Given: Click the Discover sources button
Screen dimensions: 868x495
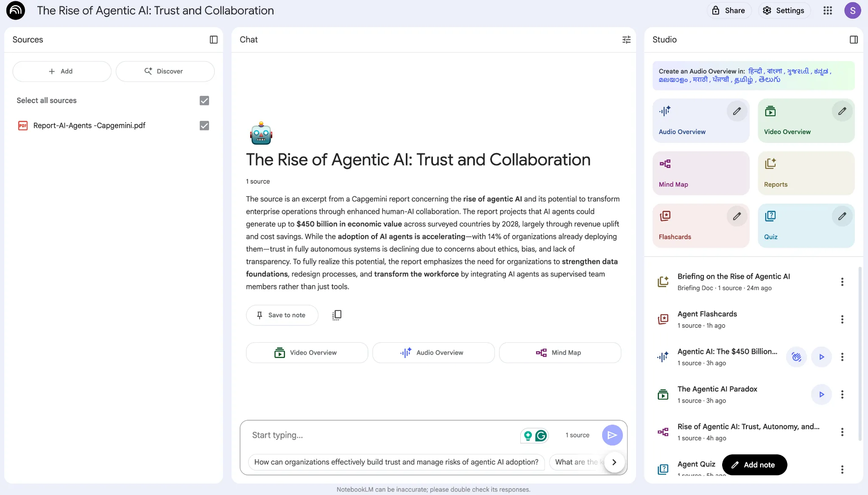Looking at the screenshot, I should [165, 71].
